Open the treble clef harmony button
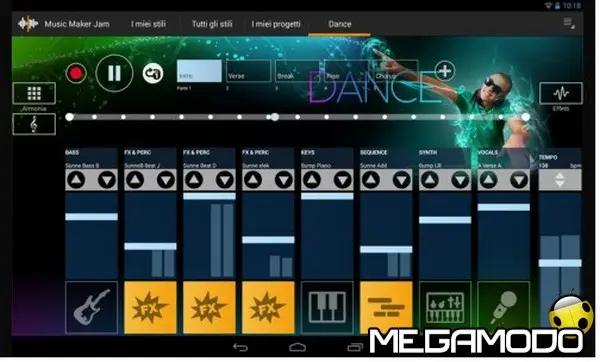 coord(34,124)
